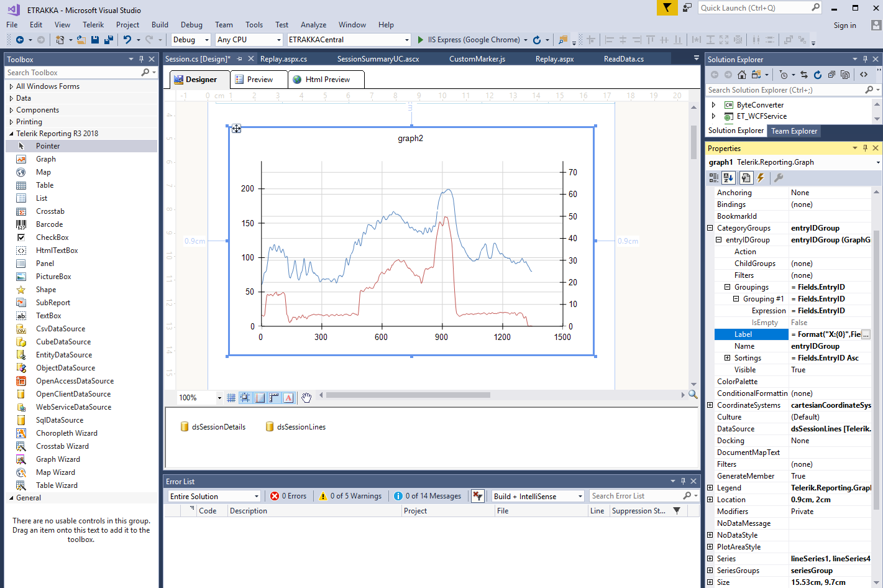Screen dimensions: 883x588
Task: Toggle the designer Show Grid button
Action: point(231,398)
